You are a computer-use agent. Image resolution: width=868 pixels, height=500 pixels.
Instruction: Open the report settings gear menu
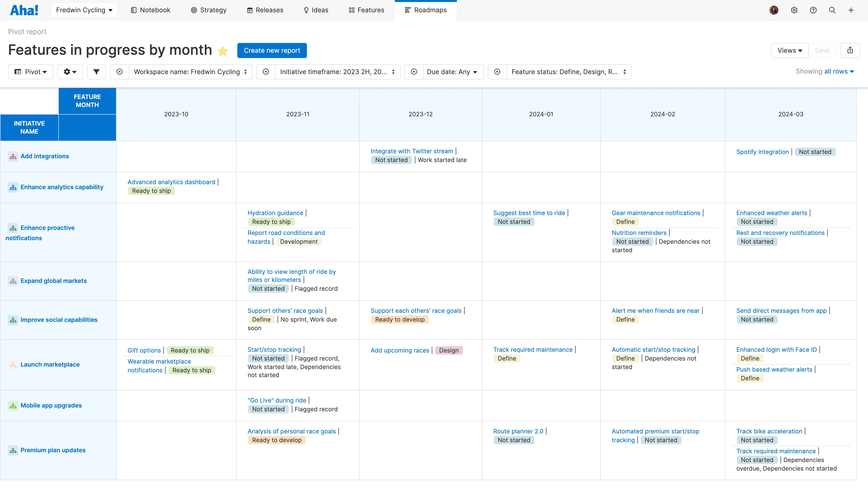(x=70, y=72)
